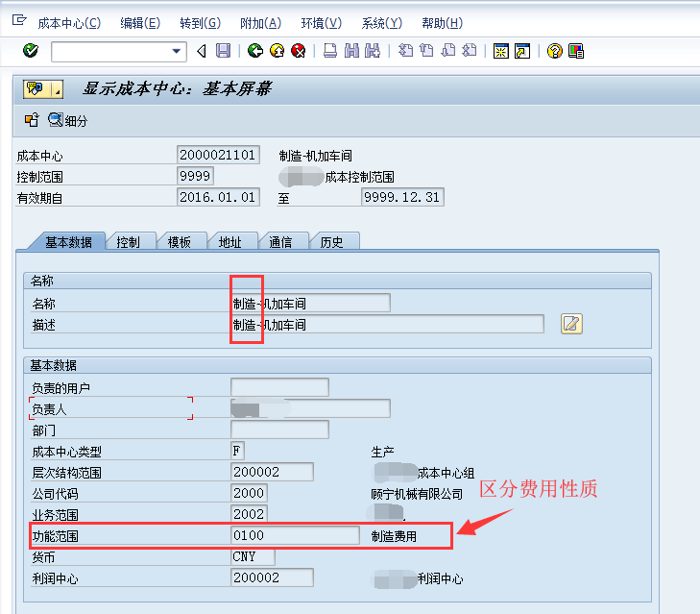The height and width of the screenshot is (614, 700).
Task: Click the Save diskette icon
Action: point(223,51)
